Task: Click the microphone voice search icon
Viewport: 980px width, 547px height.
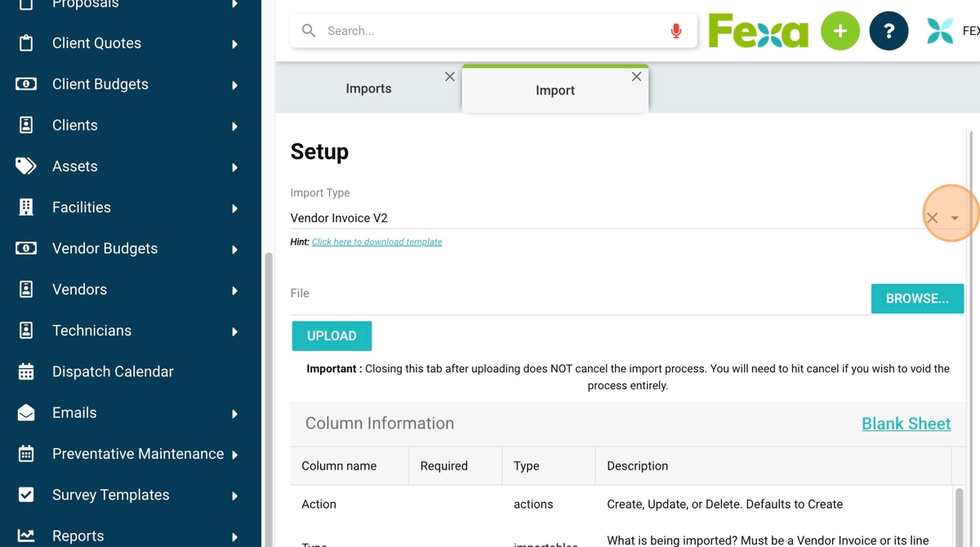Action: tap(676, 31)
